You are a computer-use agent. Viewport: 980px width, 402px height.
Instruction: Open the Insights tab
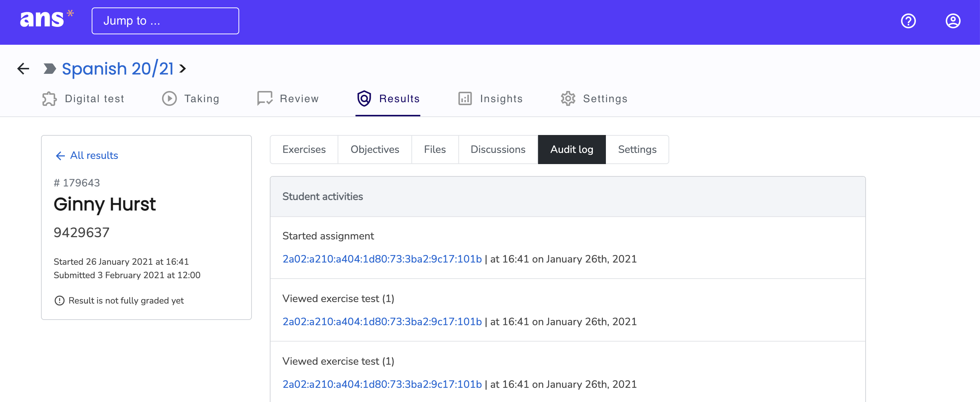tap(490, 98)
